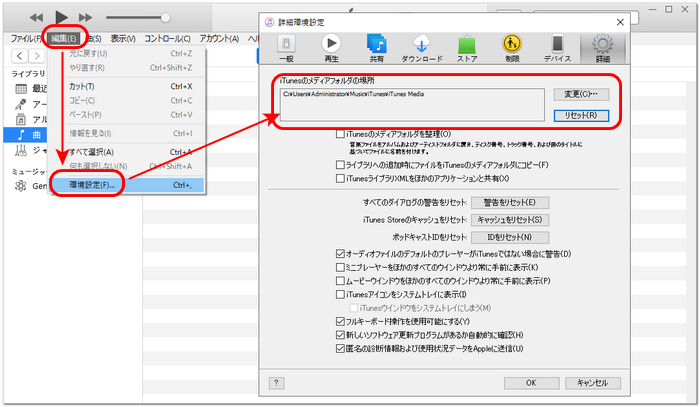Click the ライブラリ sidebar heading
Image resolution: width=700 pixels, height=407 pixels.
(29, 74)
